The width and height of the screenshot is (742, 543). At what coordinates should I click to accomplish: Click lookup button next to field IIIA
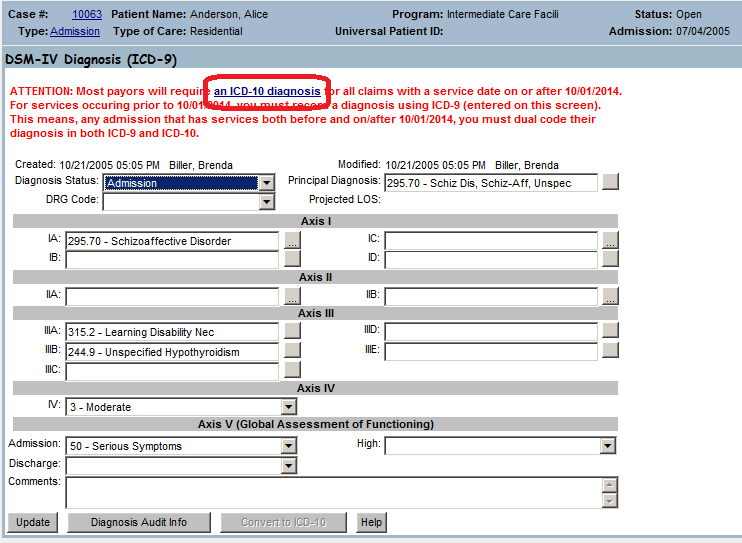[292, 331]
